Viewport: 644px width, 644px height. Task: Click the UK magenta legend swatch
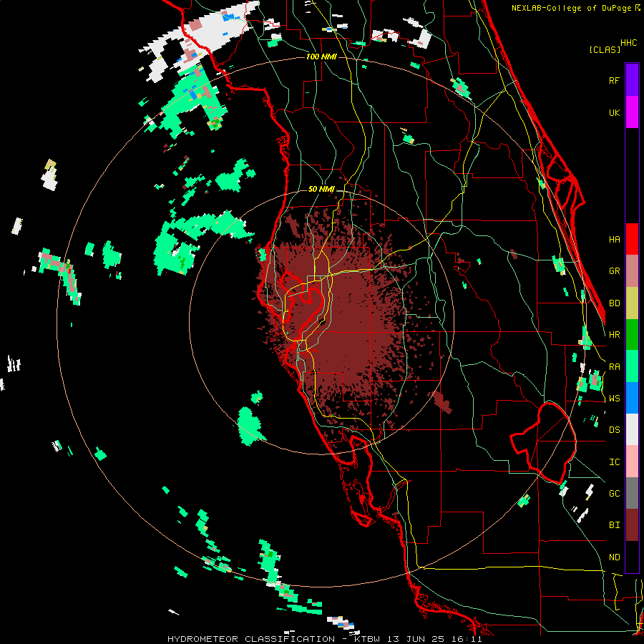click(x=632, y=112)
